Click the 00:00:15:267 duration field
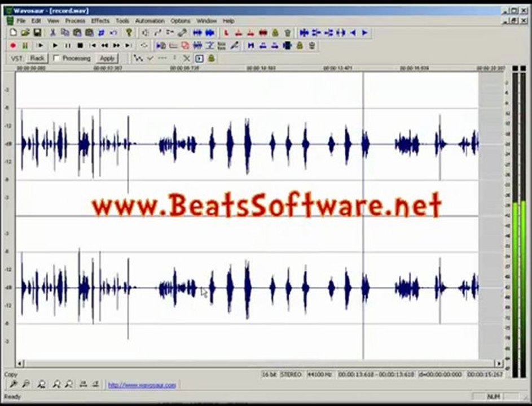 click(x=485, y=374)
